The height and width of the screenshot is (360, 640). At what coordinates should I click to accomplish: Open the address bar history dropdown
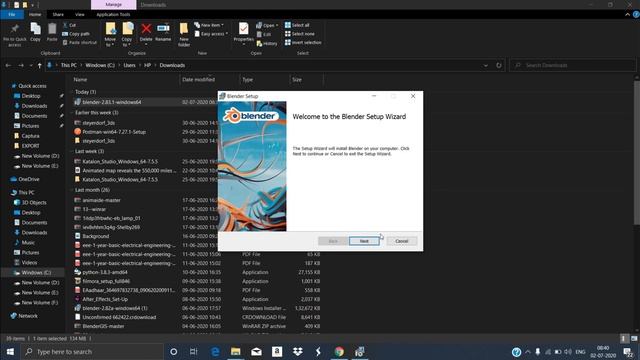tap(485, 65)
